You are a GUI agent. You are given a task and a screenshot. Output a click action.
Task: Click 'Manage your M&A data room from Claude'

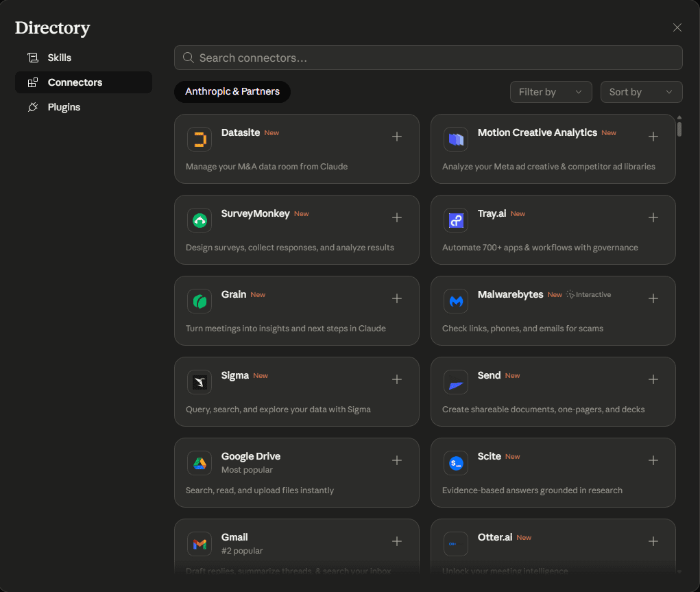(267, 166)
